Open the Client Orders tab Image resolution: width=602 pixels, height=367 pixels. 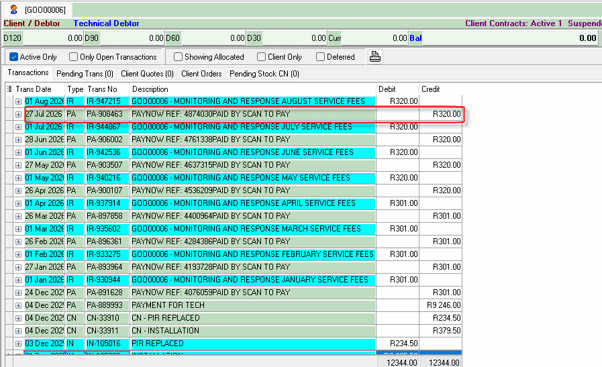click(x=202, y=73)
